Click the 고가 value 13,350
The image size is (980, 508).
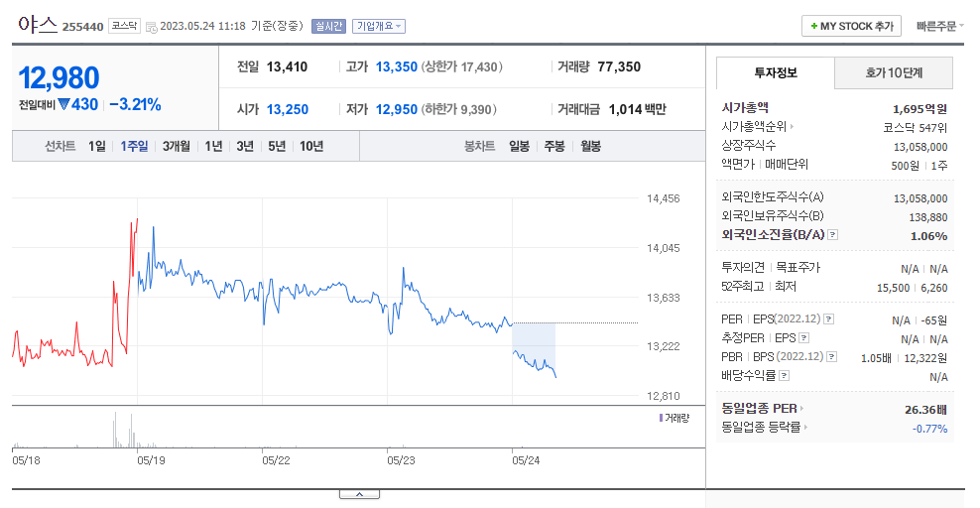tap(396, 66)
